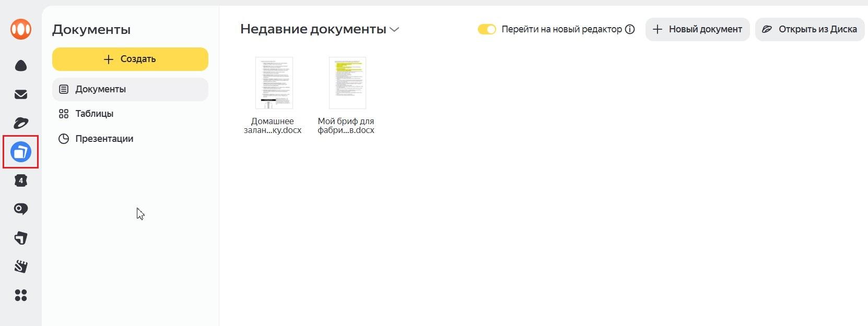
Task: Open Yandex Disk from the saucer sidebar icon
Action: click(21, 123)
